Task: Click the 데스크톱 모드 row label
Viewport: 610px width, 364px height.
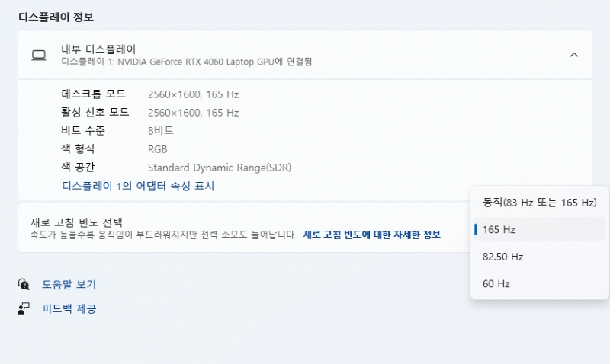Action: [93, 94]
